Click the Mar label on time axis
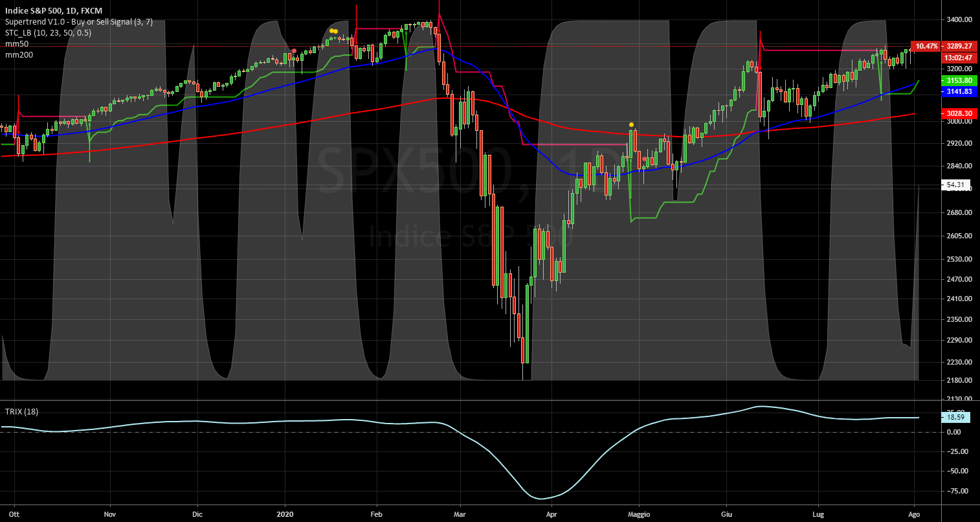The image size is (980, 522). [460, 514]
